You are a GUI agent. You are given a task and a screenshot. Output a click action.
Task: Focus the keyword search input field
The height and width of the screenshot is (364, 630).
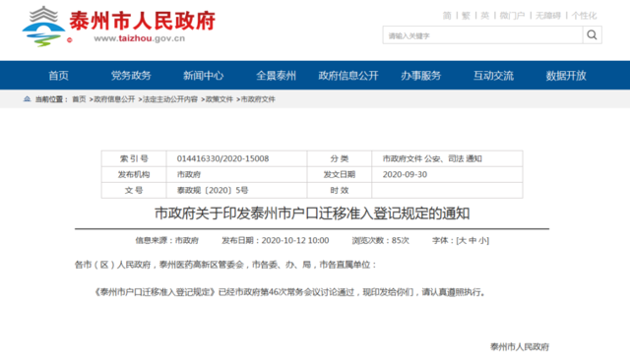(x=482, y=35)
